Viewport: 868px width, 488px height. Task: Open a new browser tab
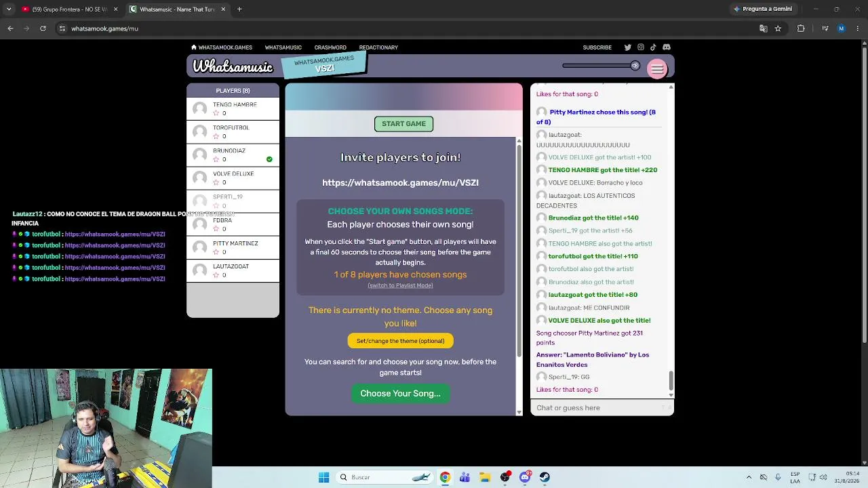point(239,9)
